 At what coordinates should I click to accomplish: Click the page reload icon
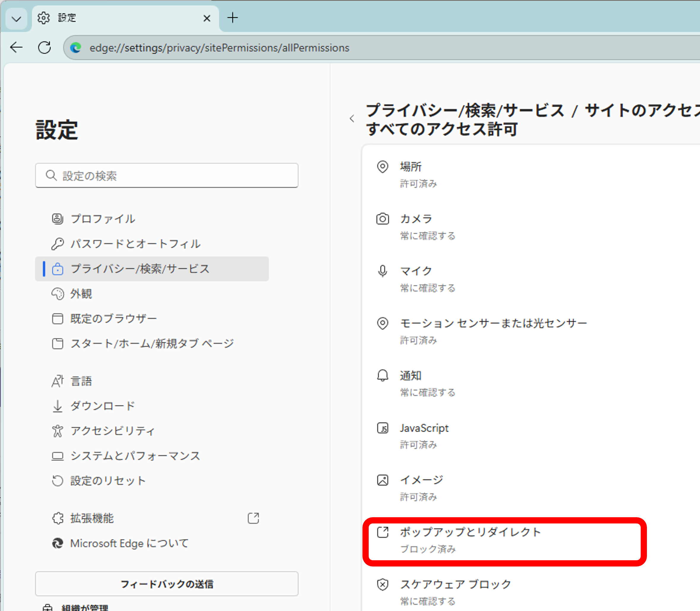[44, 47]
